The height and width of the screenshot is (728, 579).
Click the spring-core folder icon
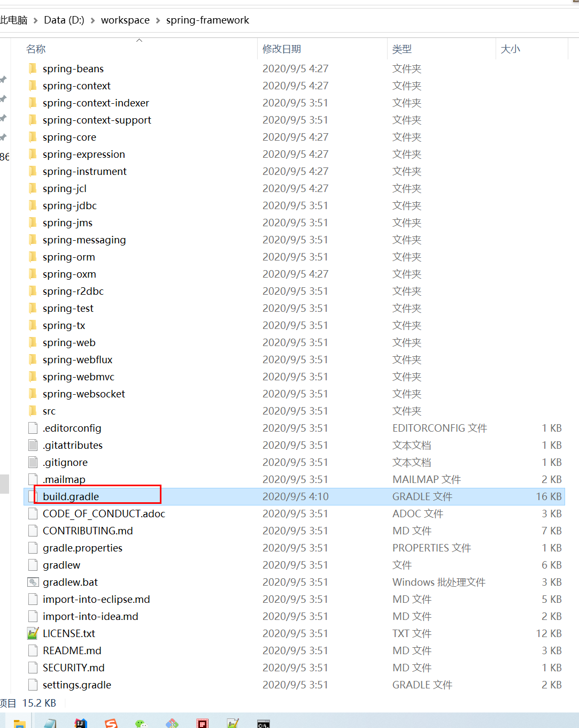(x=33, y=137)
